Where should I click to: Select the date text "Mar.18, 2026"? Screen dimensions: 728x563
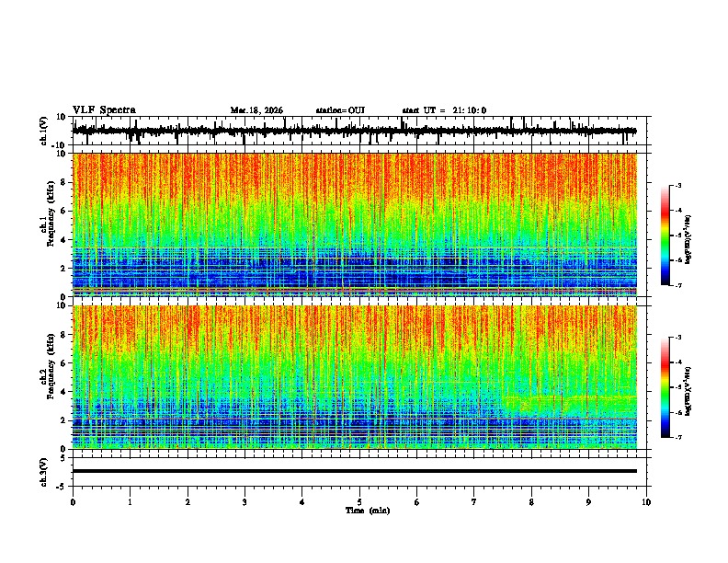click(x=256, y=110)
